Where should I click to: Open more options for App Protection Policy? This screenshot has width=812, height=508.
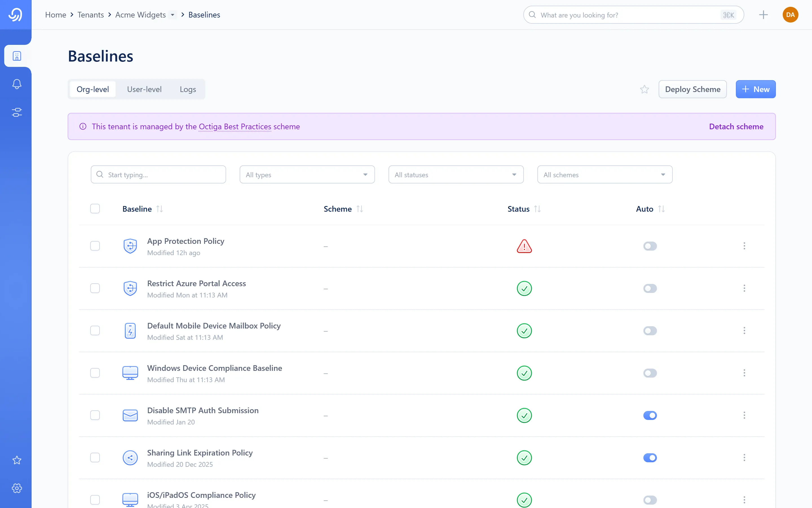[744, 246]
